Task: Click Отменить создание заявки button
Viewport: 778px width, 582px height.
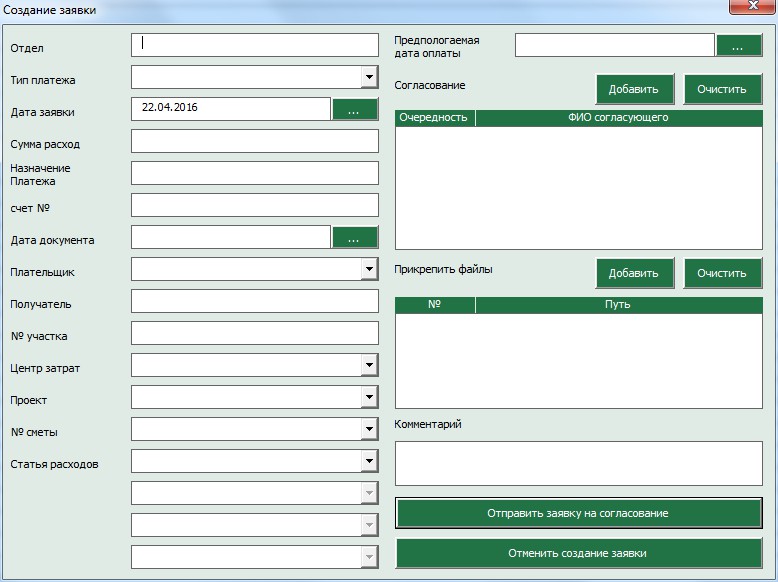Action: [579, 553]
